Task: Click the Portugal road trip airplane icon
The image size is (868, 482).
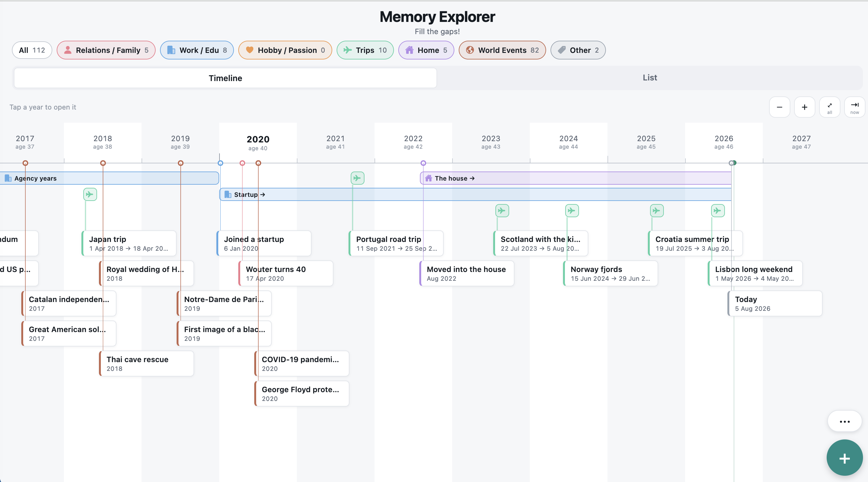Action: click(357, 178)
